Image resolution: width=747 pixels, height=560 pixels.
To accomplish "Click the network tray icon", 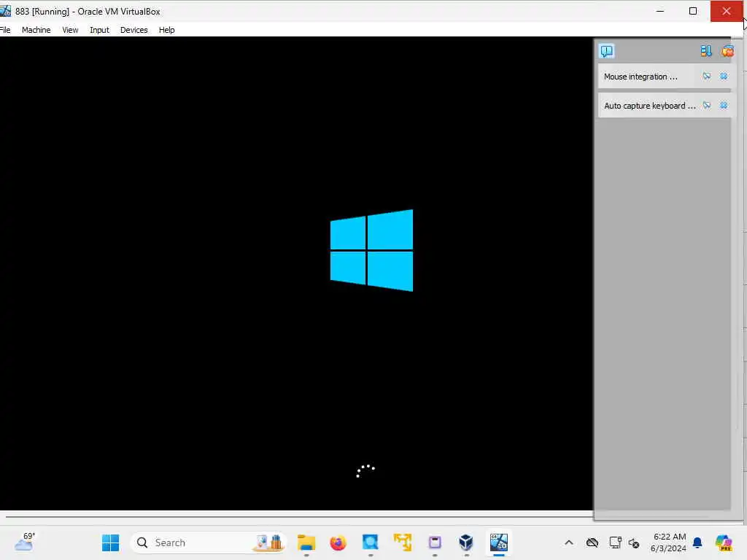I will point(615,542).
